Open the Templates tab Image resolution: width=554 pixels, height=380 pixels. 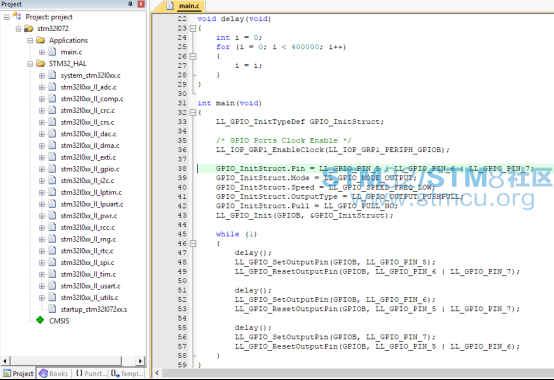(128, 373)
